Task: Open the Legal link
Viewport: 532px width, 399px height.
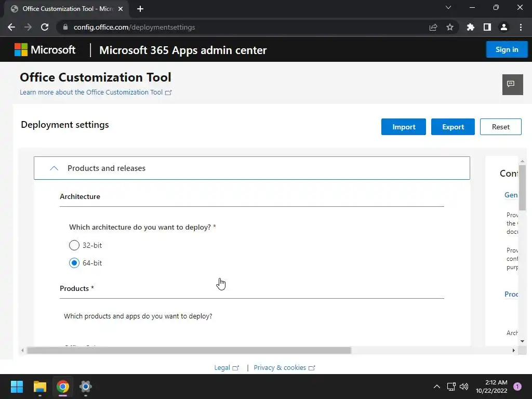Action: click(x=227, y=368)
